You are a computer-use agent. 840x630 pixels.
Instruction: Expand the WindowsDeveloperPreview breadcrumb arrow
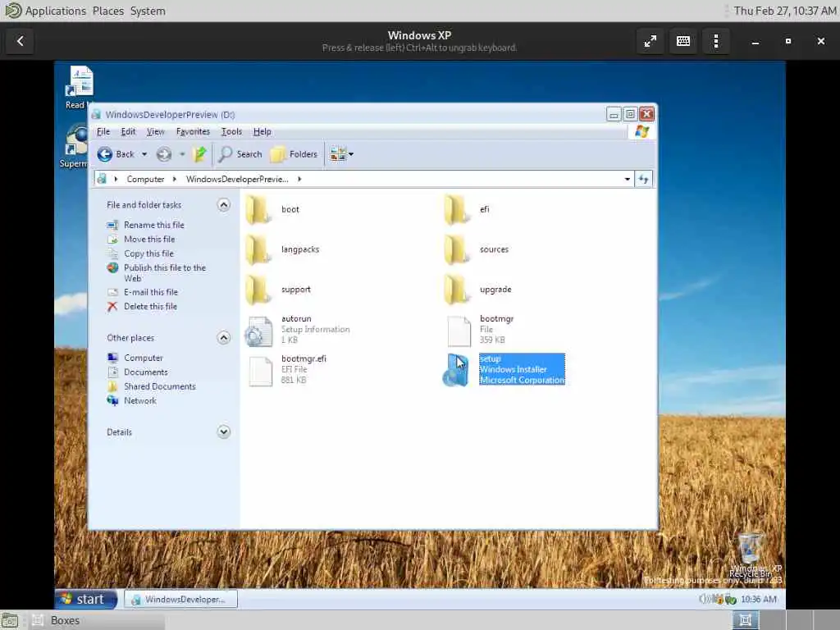pyautogui.click(x=299, y=179)
